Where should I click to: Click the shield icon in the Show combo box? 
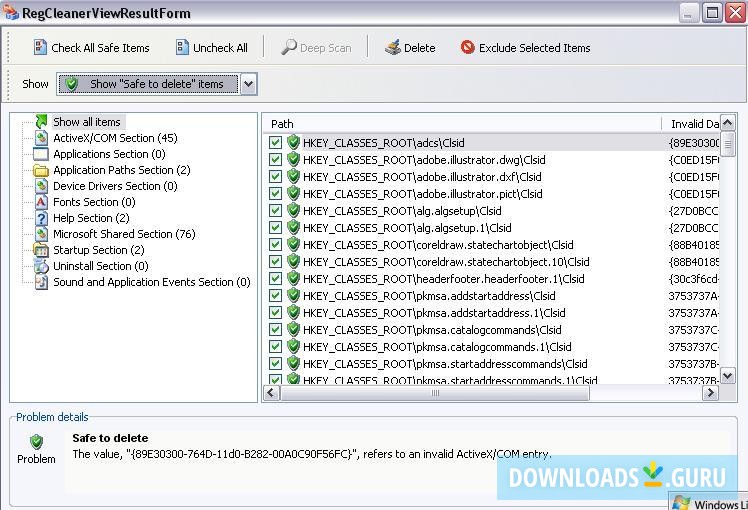[x=72, y=84]
